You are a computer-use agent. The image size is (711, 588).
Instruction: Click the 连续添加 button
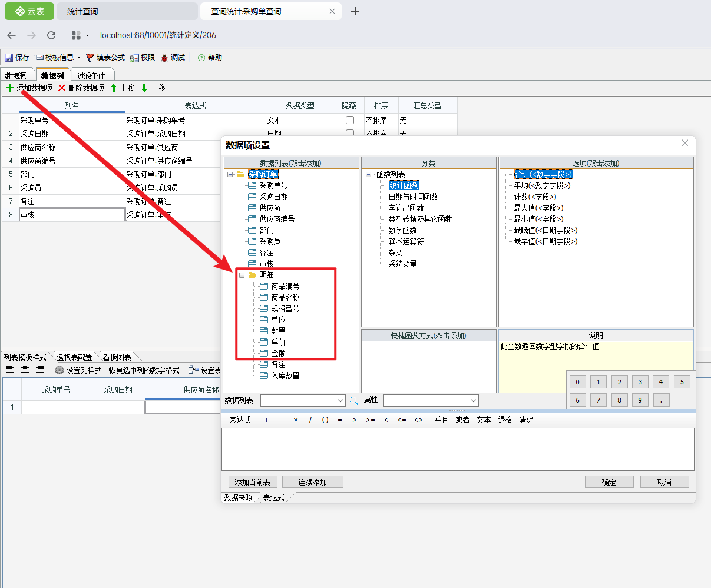[312, 482]
